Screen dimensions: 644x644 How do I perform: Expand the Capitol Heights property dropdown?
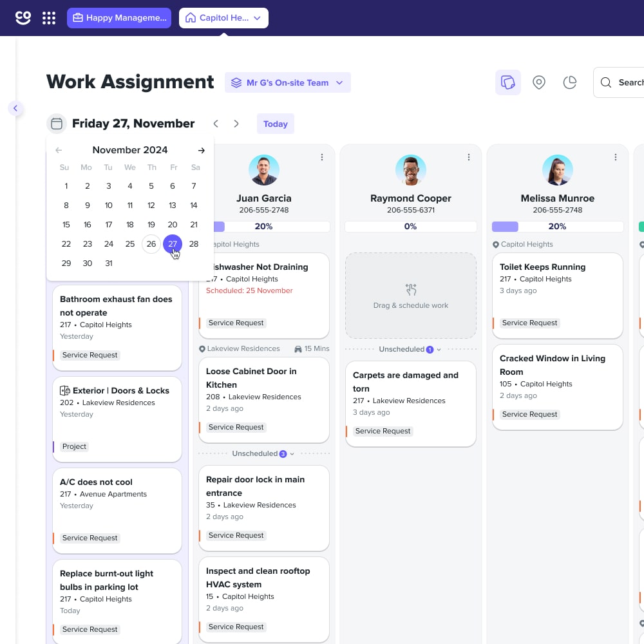(x=223, y=17)
